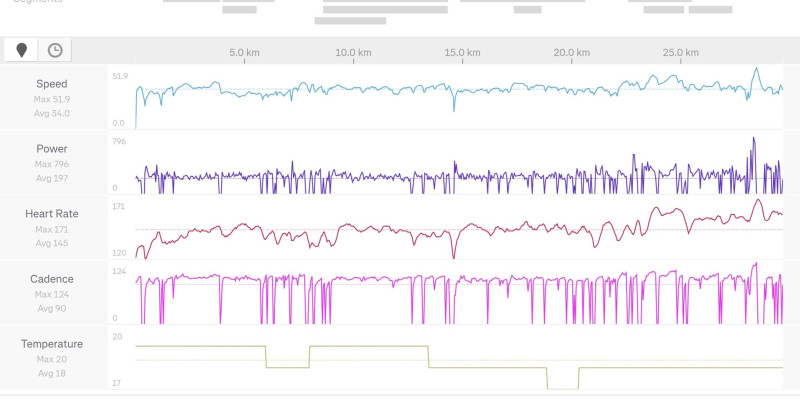Viewport: 800px width, 406px height.
Task: Click the 20.0 km axis marker
Action: 571,53
